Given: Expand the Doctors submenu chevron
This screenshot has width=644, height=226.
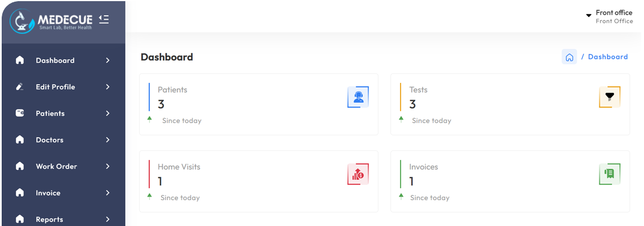Looking at the screenshot, I should pyautogui.click(x=107, y=140).
